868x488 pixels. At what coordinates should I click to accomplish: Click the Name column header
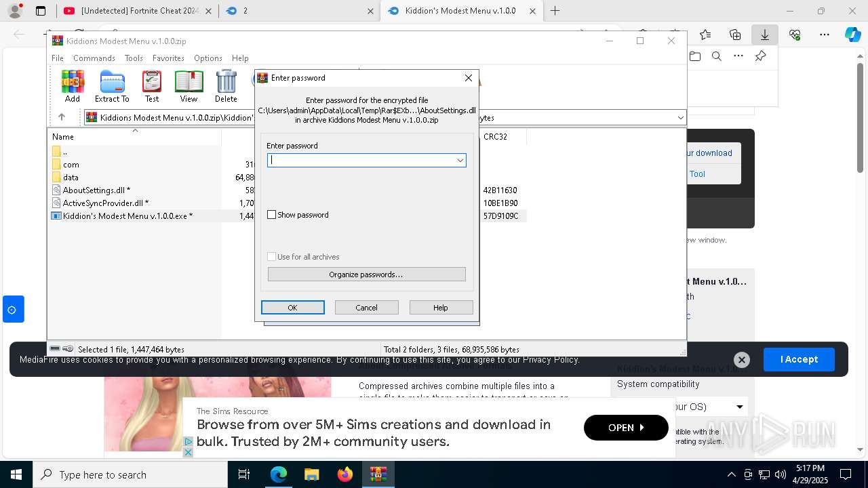click(x=134, y=137)
